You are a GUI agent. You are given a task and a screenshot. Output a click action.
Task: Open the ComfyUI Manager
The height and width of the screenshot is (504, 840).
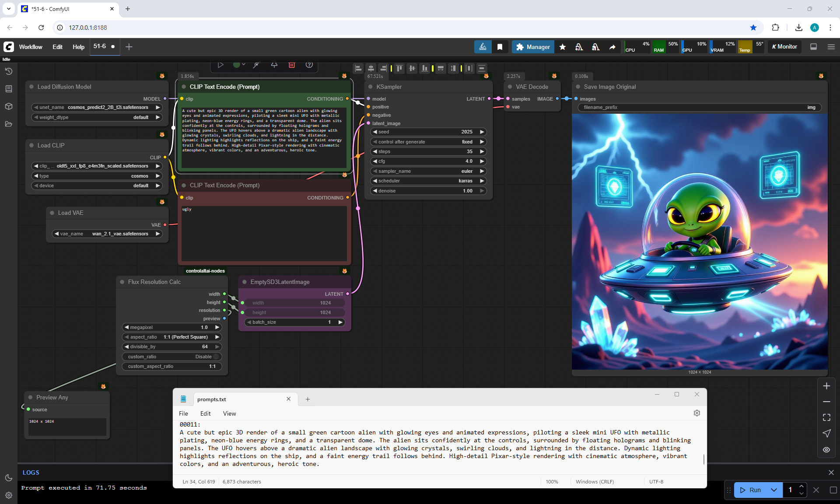point(532,47)
